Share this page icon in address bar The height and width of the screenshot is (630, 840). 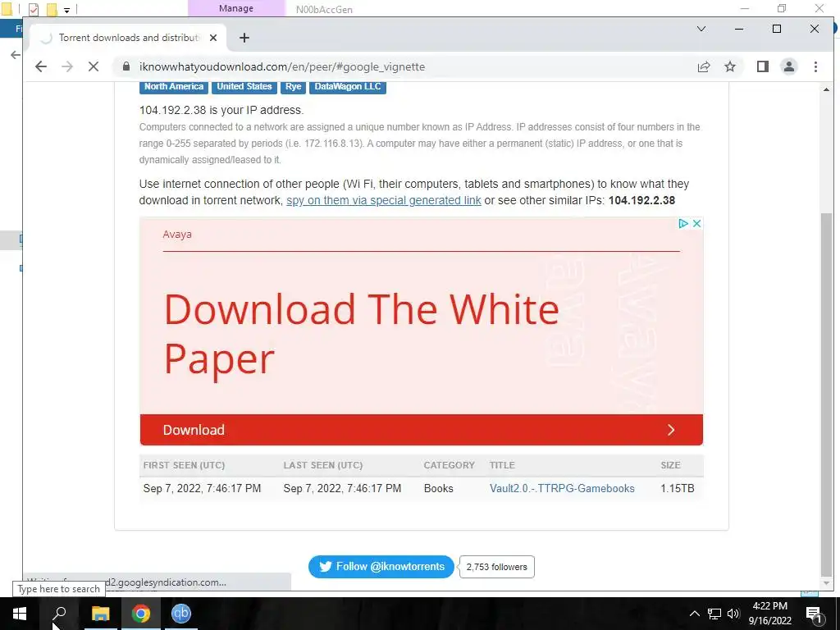(703, 66)
